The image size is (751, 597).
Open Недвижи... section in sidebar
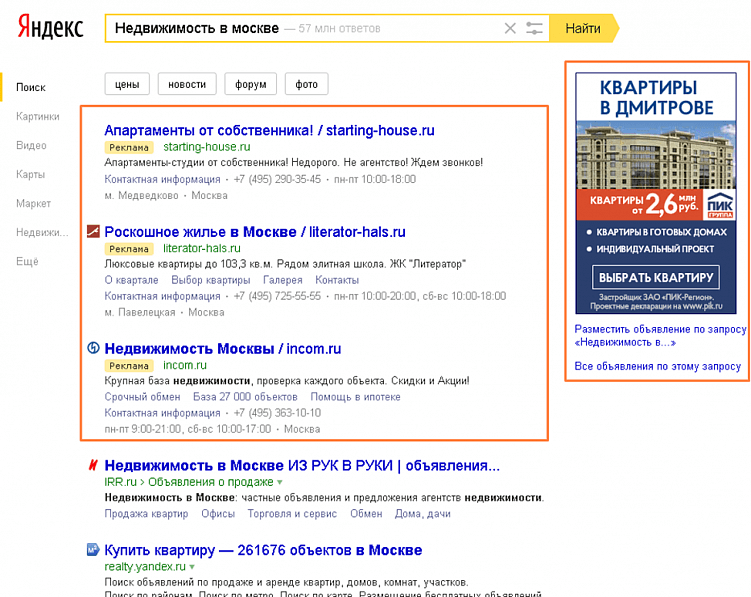(42, 233)
